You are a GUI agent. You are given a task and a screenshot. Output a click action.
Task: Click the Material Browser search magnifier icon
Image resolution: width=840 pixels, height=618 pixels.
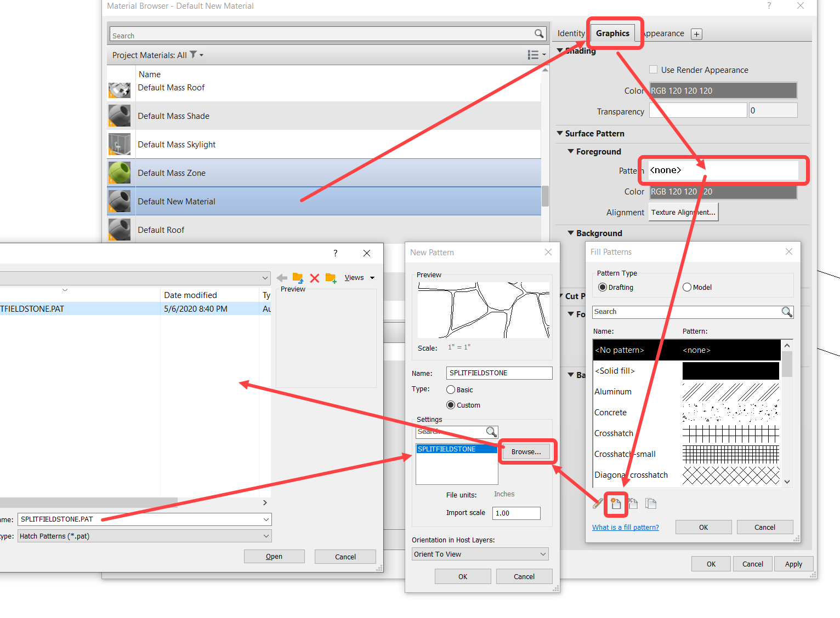coord(539,33)
